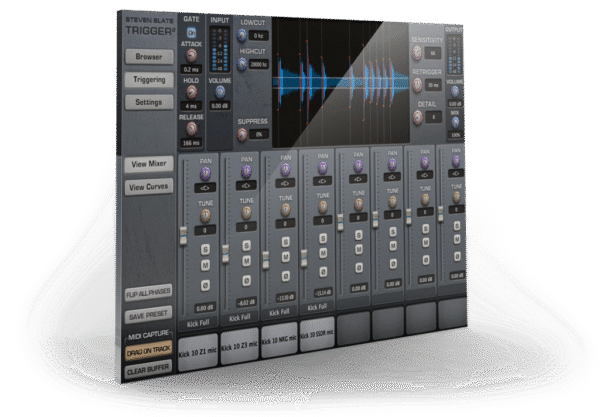The image size is (600, 417).
Task: Solo the first Kick Full channel
Action: (204, 249)
